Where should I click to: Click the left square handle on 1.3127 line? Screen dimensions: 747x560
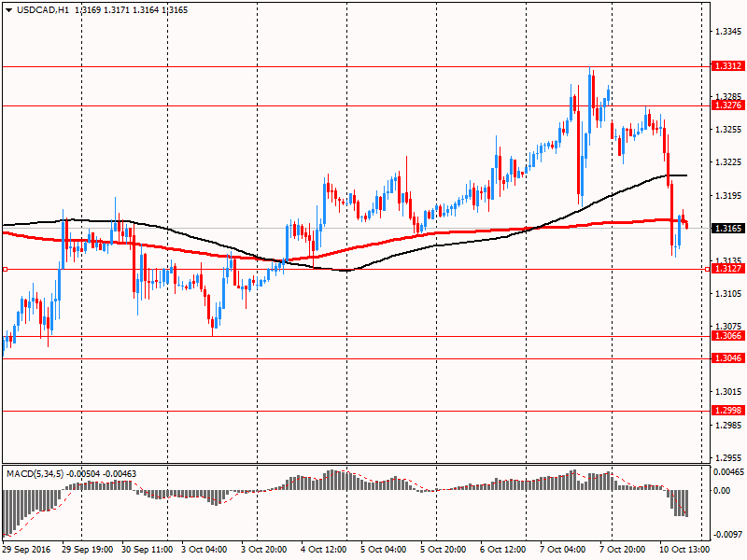pos(6,269)
